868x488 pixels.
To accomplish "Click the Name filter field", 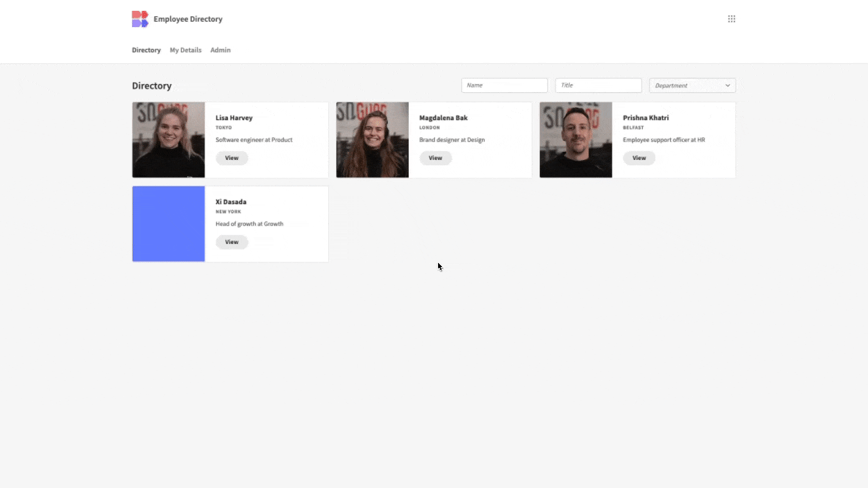I will (505, 85).
